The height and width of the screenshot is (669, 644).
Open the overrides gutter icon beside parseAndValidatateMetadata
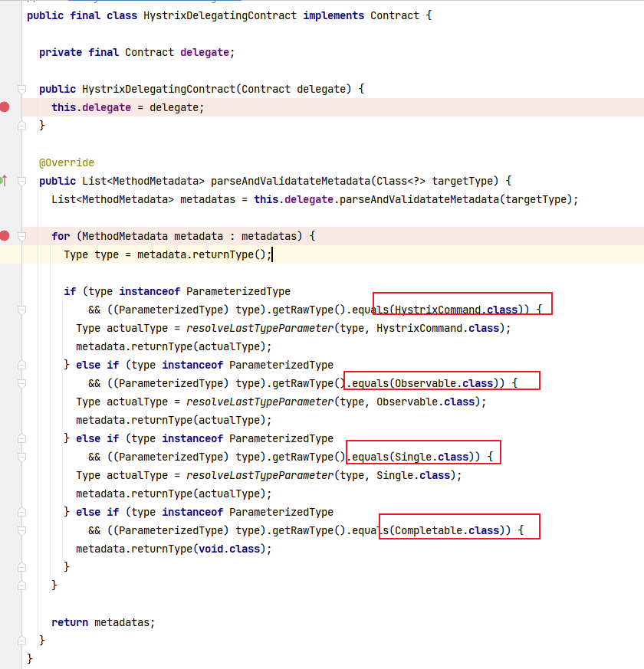[4, 181]
